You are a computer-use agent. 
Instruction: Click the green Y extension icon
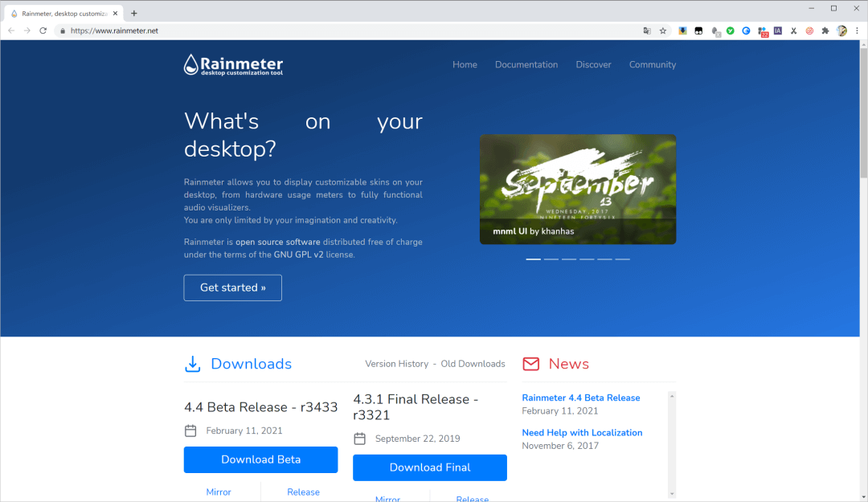730,31
